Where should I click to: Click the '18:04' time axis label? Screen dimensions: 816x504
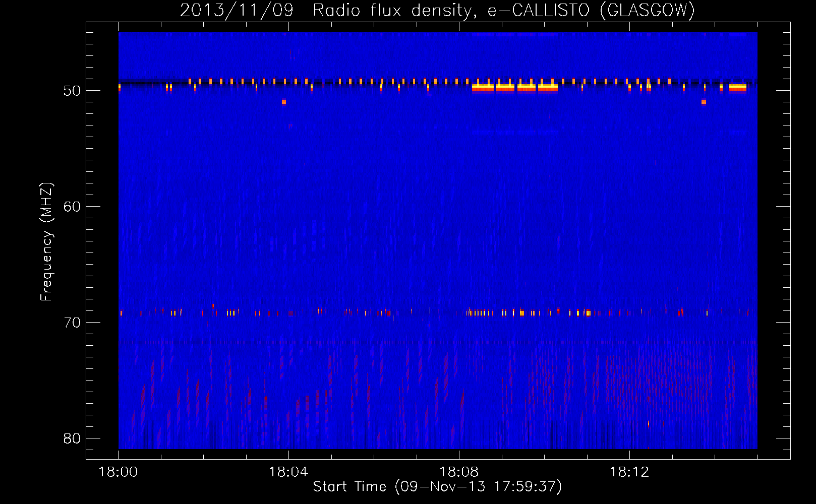(x=288, y=472)
